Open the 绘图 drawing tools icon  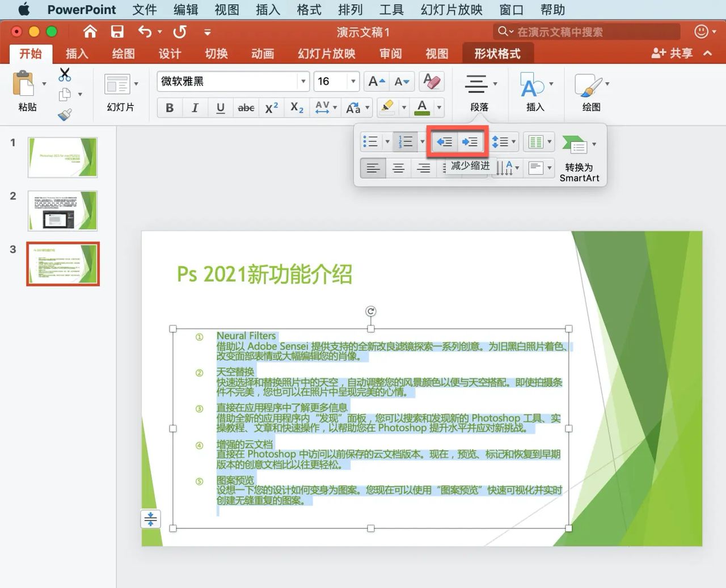pyautogui.click(x=588, y=85)
